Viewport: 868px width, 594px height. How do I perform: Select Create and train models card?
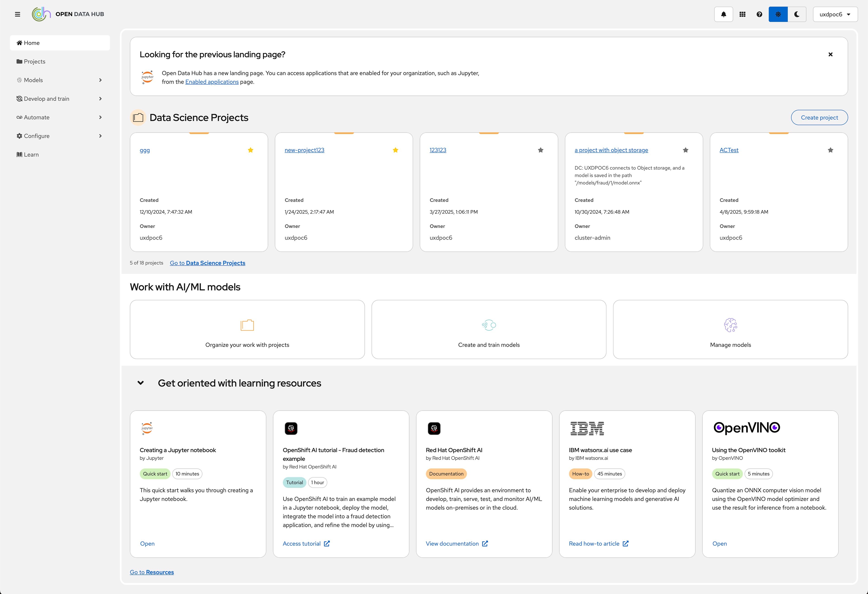(x=488, y=329)
